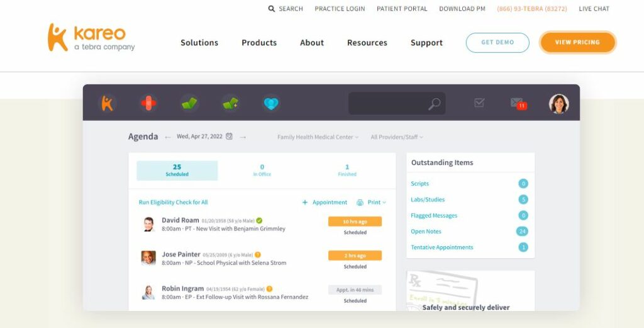Open the calendar date picker icon
The width and height of the screenshot is (644, 328).
pyautogui.click(x=229, y=137)
